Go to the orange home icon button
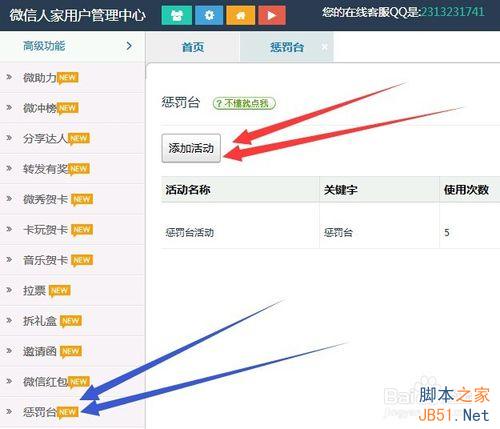500x429 pixels. click(241, 15)
